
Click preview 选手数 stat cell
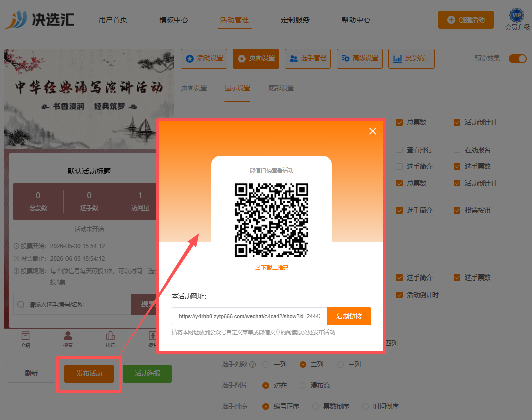coord(89,201)
